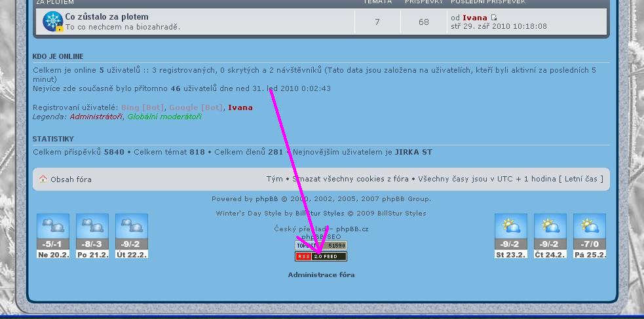The height and width of the screenshot is (319, 644).
Task: Open Ivana's profile in last post column
Action: [x=474, y=18]
